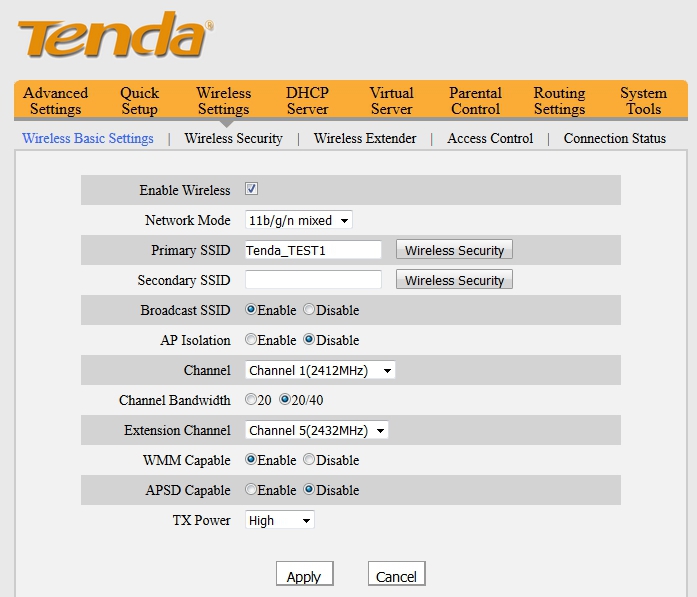Open Routing Settings menu
Screen dimensions: 697x597
pos(560,101)
